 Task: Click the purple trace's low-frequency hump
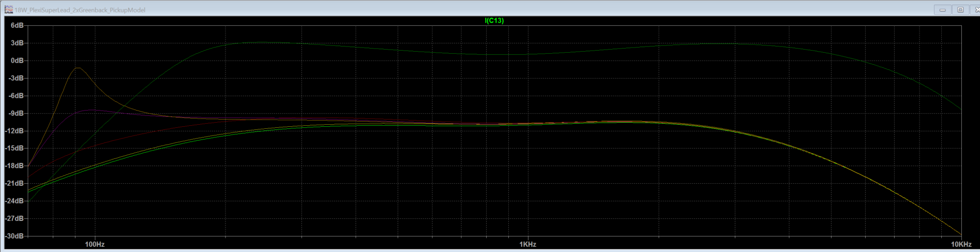(91, 110)
